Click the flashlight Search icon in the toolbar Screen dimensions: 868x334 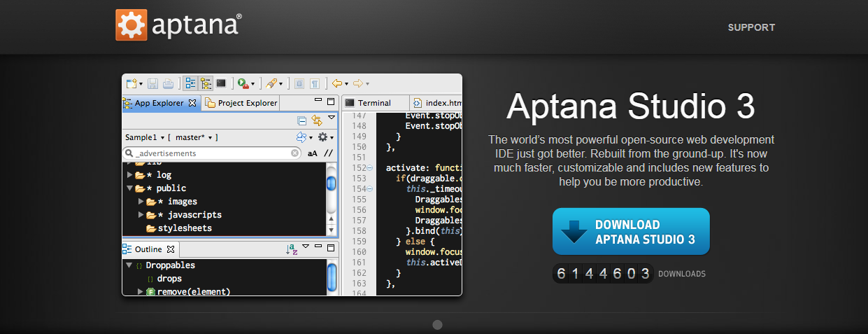(x=271, y=83)
